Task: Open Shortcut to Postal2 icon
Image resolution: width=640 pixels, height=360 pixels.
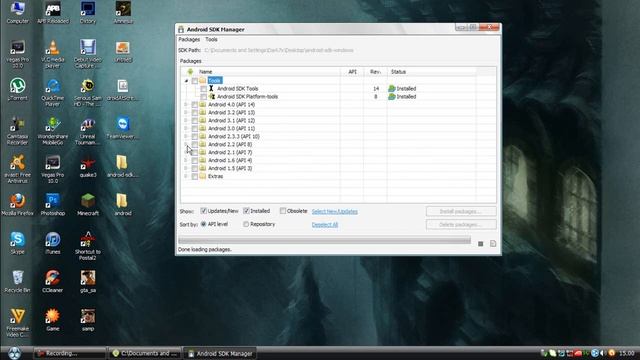Action: [88, 246]
